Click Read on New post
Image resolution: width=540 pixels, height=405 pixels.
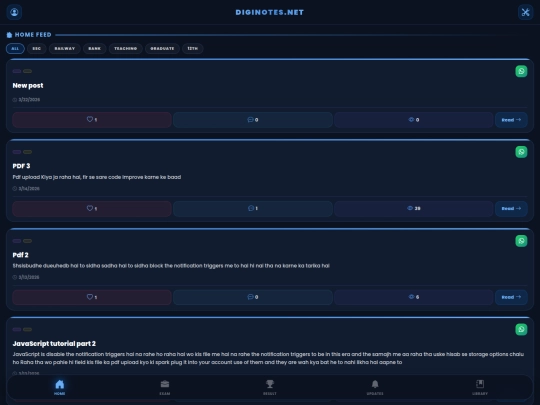click(x=511, y=120)
